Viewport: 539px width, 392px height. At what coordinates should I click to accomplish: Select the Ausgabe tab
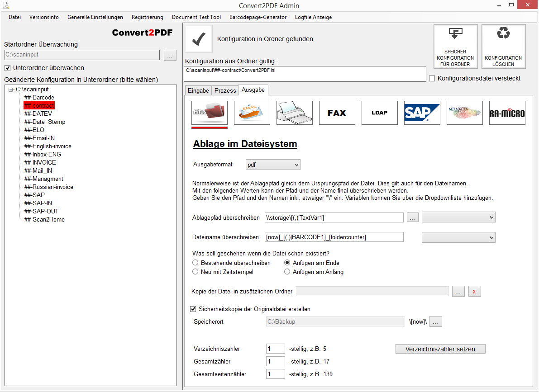(253, 90)
